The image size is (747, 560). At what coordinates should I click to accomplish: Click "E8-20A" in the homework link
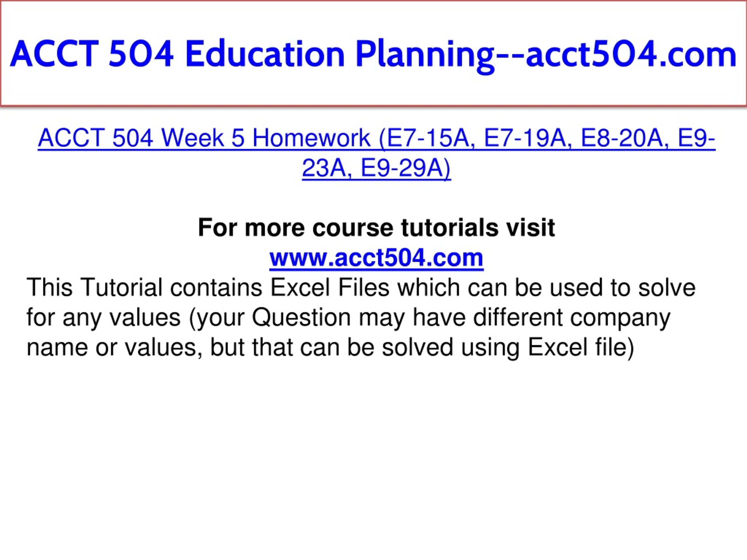(x=621, y=139)
